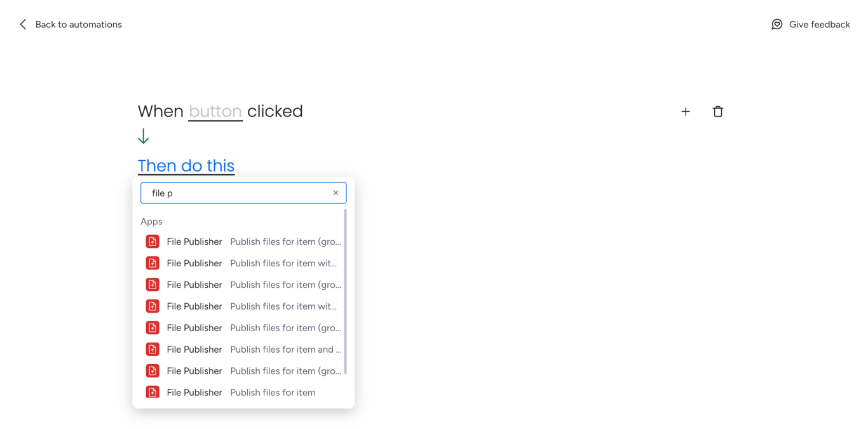Click the results list scrollbar
868x429 pixels.
345,291
